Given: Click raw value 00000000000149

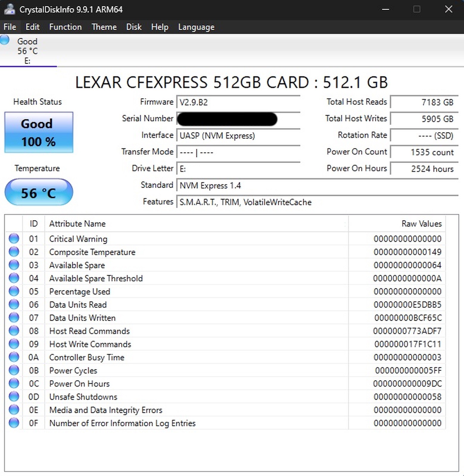Looking at the screenshot, I should tap(407, 252).
